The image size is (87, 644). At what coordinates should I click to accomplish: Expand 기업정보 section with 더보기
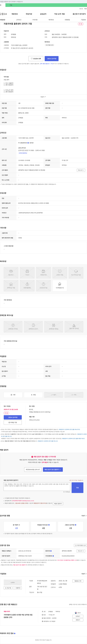(x=84, y=574)
